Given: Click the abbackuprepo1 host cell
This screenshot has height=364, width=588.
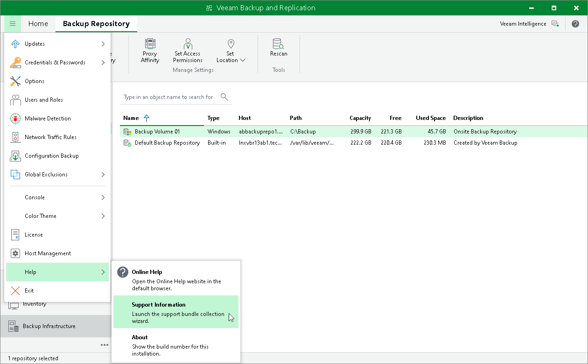Looking at the screenshot, I should pos(260,132).
